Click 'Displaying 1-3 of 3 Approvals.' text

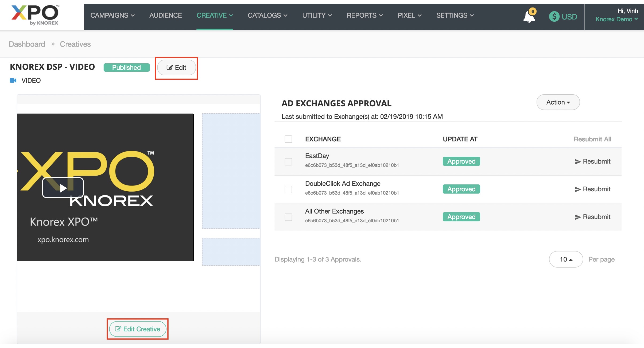[x=318, y=259]
